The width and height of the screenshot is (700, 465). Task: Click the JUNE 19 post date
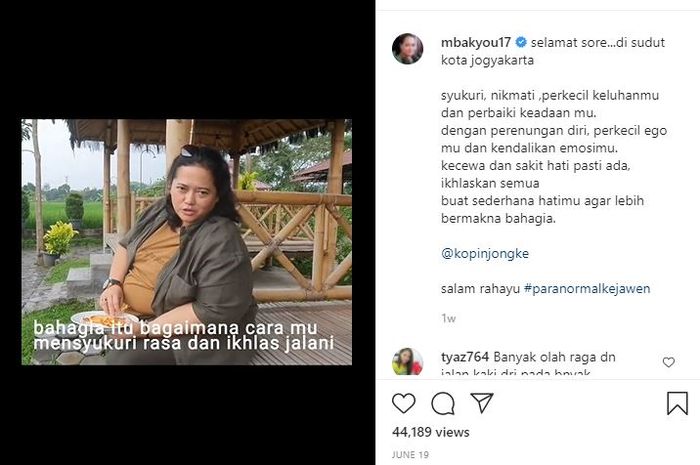[410, 455]
